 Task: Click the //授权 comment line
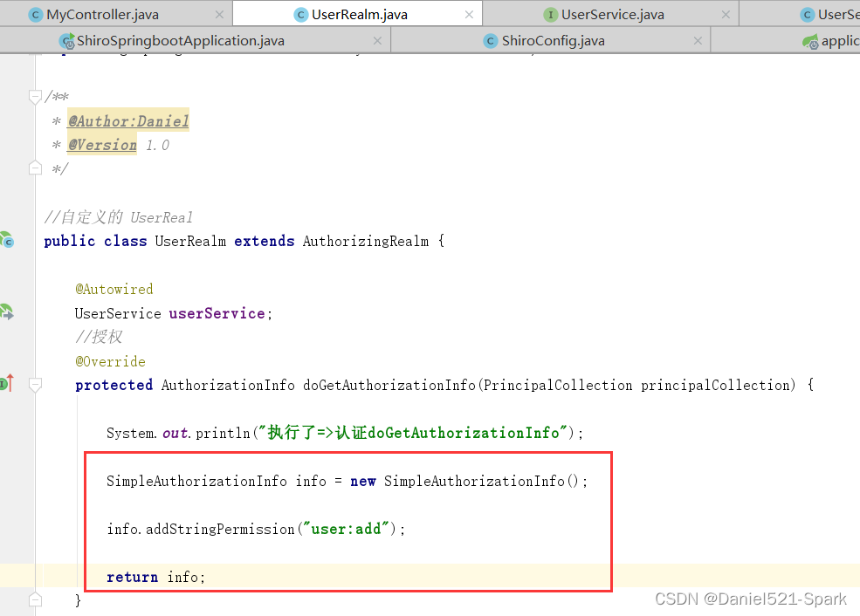pos(99,337)
